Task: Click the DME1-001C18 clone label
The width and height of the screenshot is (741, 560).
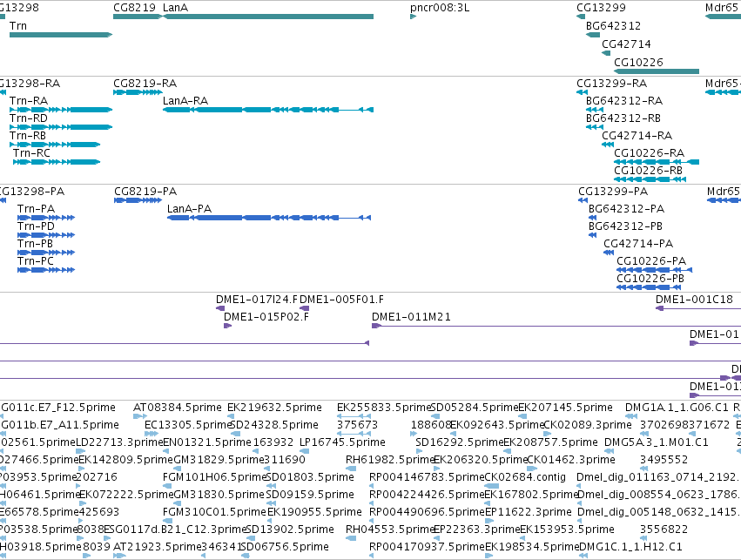Action: (x=694, y=300)
